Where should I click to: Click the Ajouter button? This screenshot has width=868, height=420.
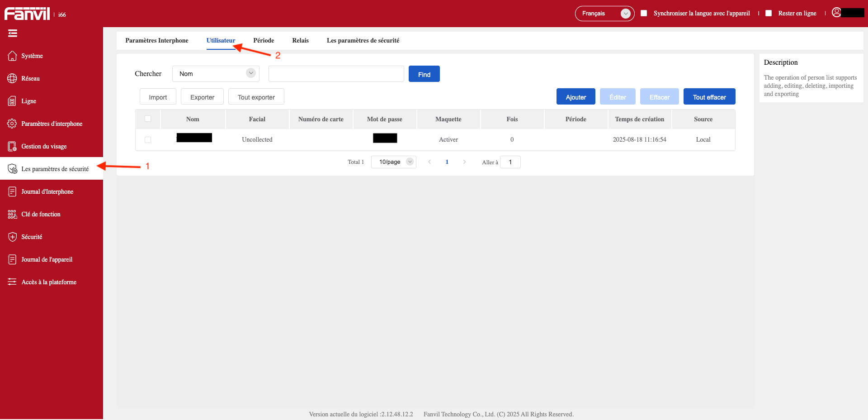(x=576, y=97)
